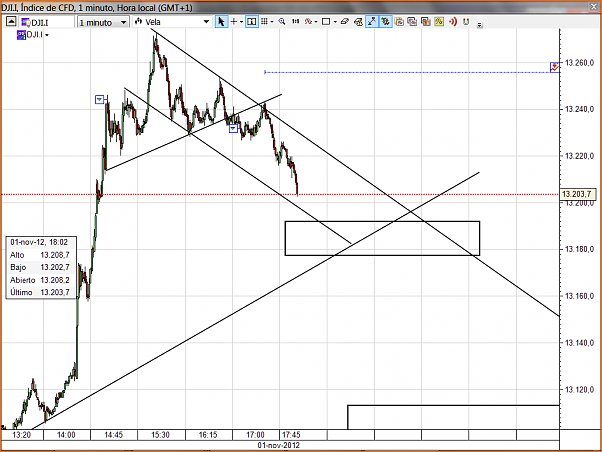
Task: Click the Abierto 13.208,2 row in info box
Action: pos(40,280)
